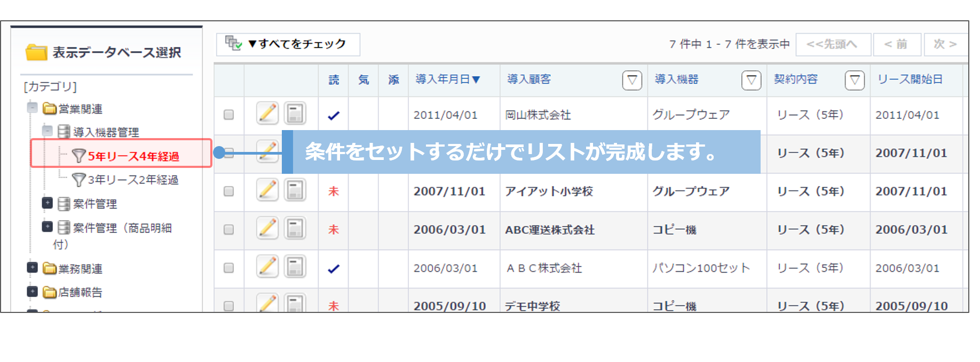Click the pencil edit icon for ＡＢＣ株式会社 row
Image resolution: width=980 pixels, height=362 pixels.
pyautogui.click(x=267, y=267)
